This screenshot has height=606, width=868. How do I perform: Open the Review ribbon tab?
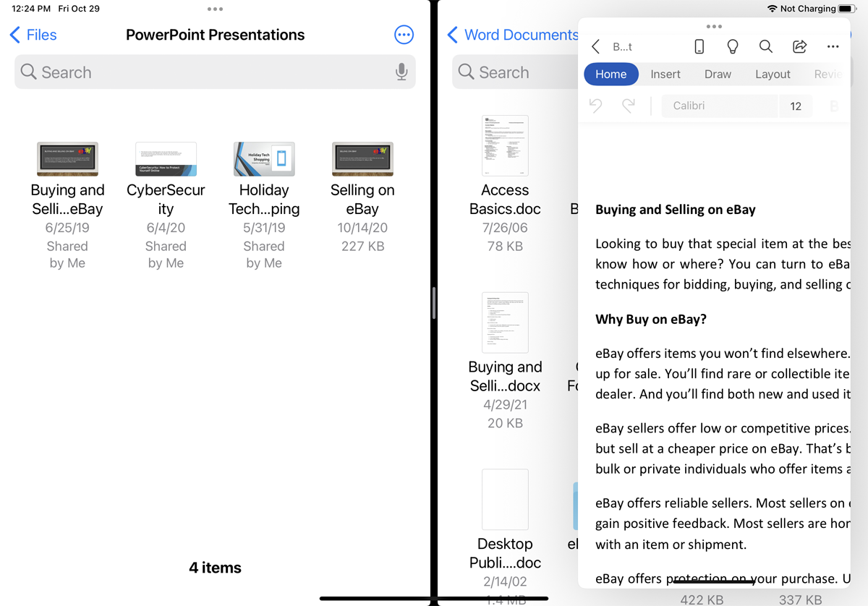tap(829, 74)
